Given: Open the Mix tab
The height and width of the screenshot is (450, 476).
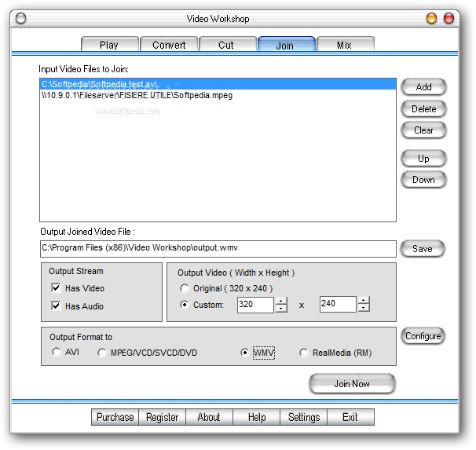Looking at the screenshot, I should click(346, 44).
